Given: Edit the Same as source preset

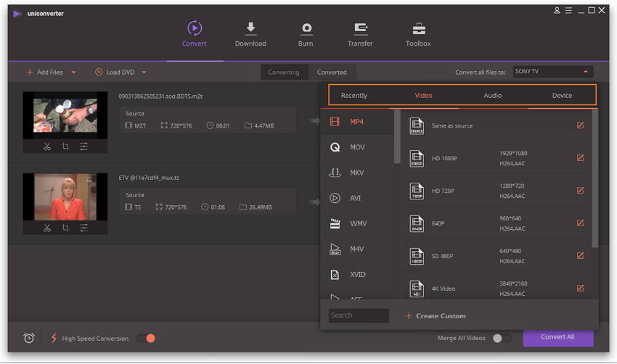Looking at the screenshot, I should click(581, 125).
